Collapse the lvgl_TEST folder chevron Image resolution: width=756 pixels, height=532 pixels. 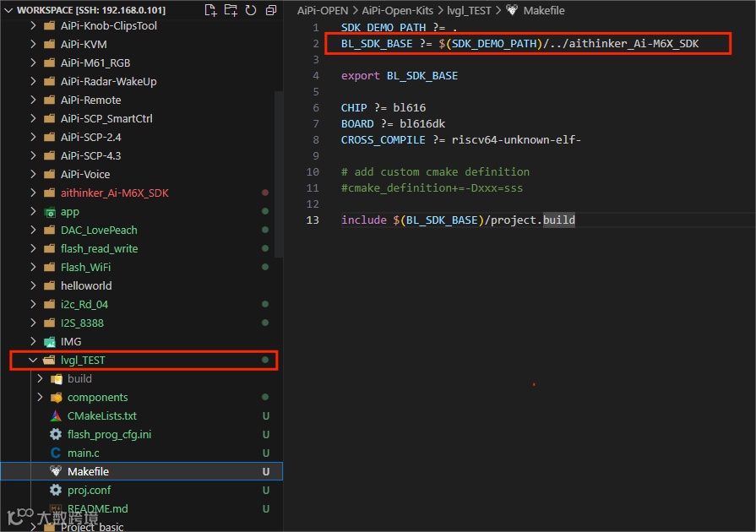point(33,360)
